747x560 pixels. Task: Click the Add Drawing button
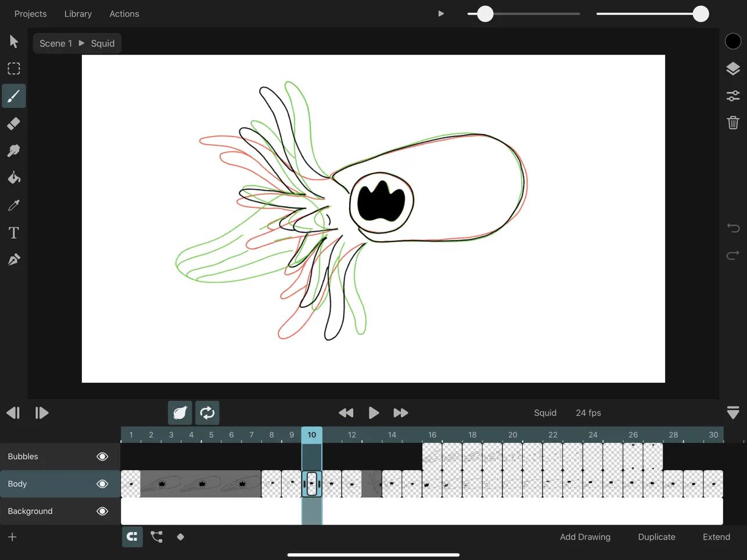point(585,537)
